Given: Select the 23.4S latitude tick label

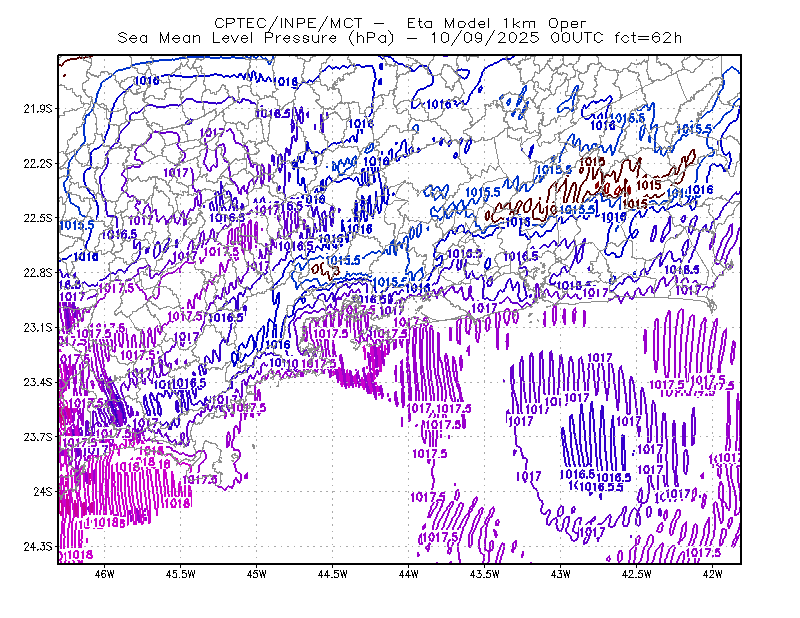Looking at the screenshot, I should pyautogui.click(x=38, y=382).
